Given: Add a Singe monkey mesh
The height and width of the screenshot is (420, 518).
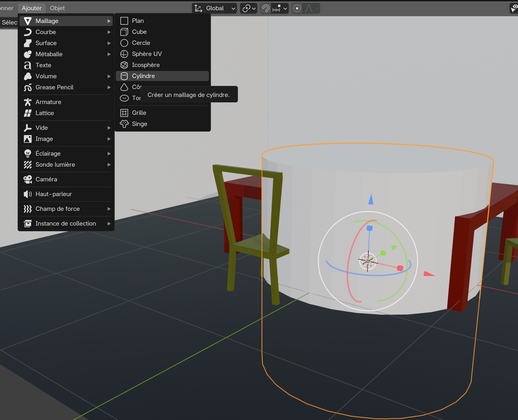Looking at the screenshot, I should [x=139, y=124].
